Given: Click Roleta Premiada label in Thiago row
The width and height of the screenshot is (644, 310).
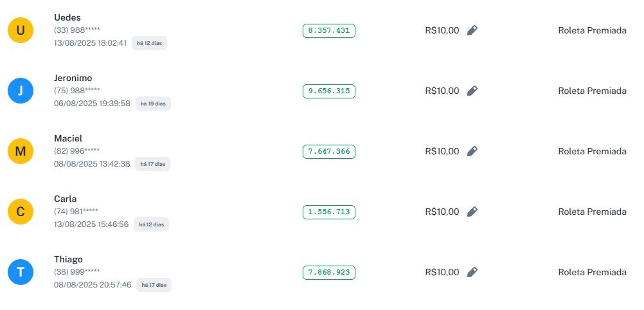Looking at the screenshot, I should 592,272.
